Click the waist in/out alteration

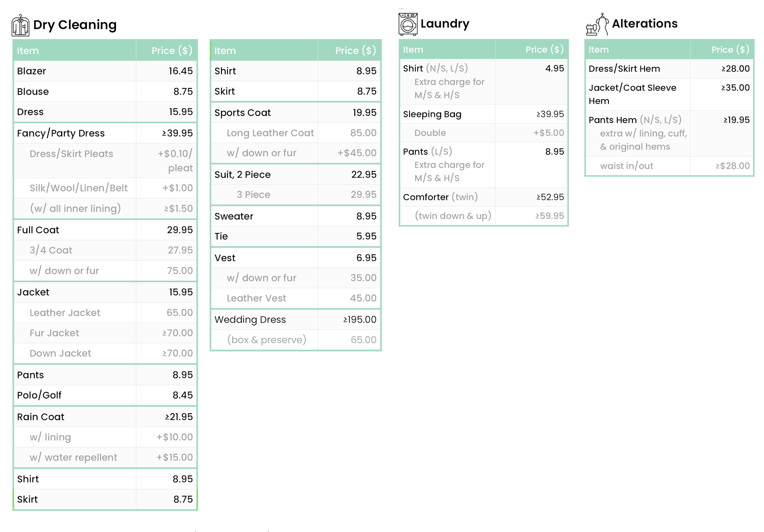tap(626, 166)
